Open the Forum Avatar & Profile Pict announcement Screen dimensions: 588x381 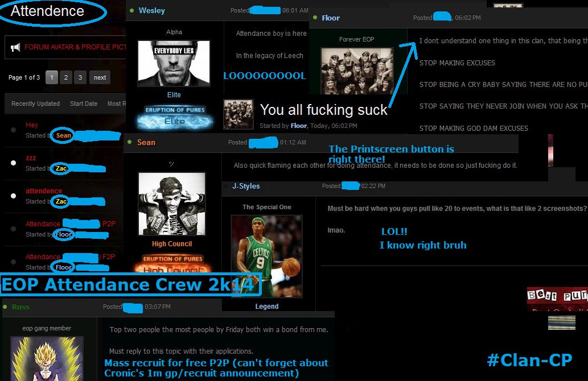pyautogui.click(x=75, y=47)
